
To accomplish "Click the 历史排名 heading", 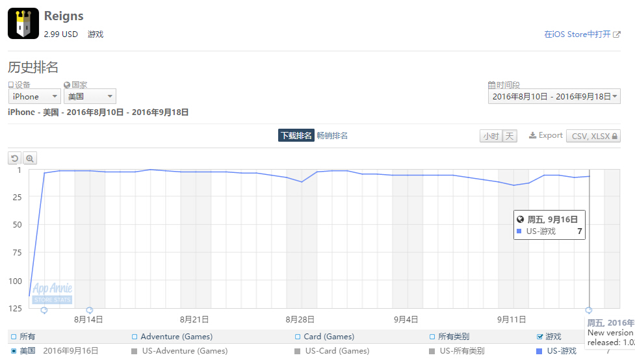I will point(33,67).
